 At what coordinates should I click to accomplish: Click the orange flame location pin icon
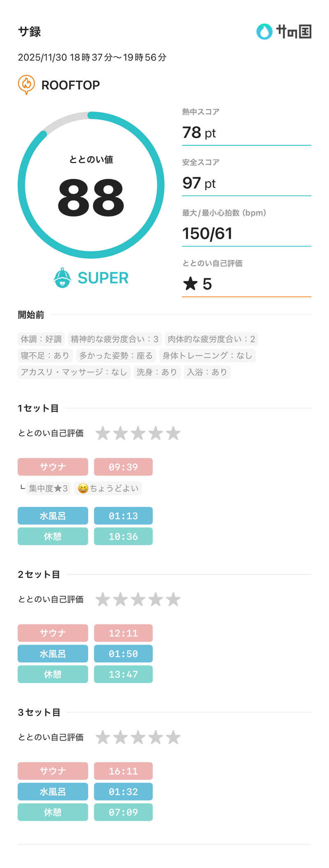point(26,84)
